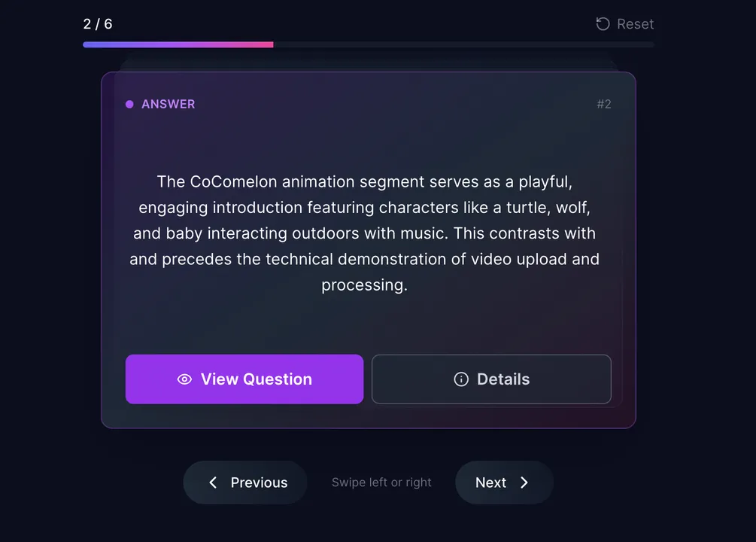The image size is (756, 542).
Task: Click the CoComelon answer text paragraph
Action: tap(365, 233)
